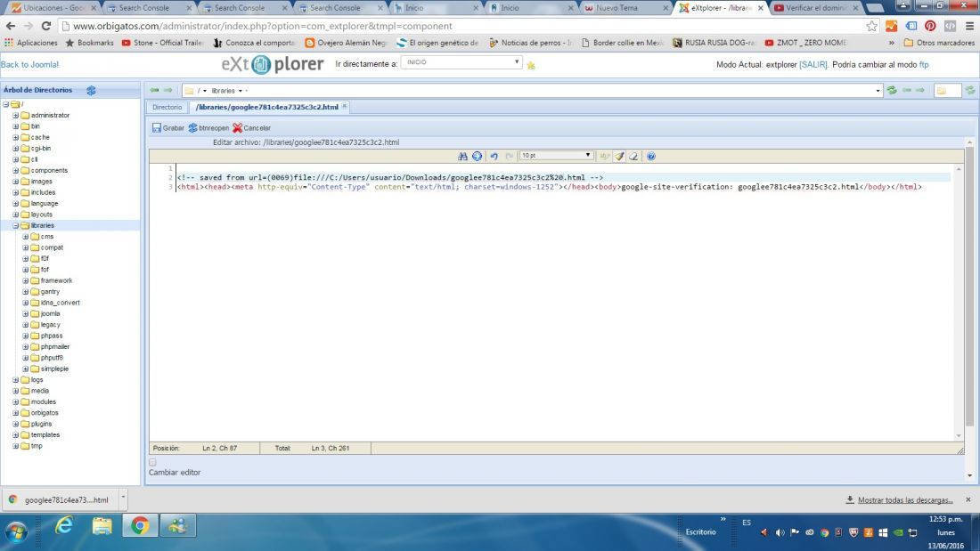
Task: Open the Bookmarks bookmark item
Action: point(89,43)
